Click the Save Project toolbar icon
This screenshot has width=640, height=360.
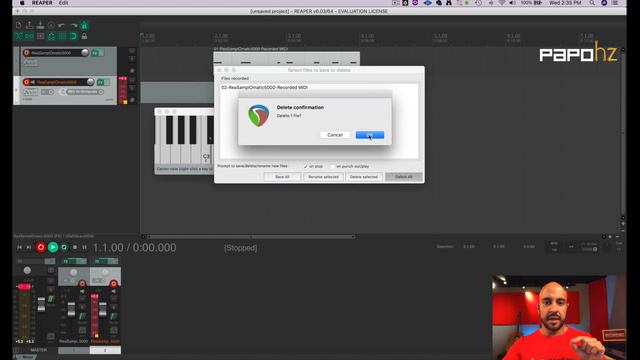pyautogui.click(x=40, y=25)
